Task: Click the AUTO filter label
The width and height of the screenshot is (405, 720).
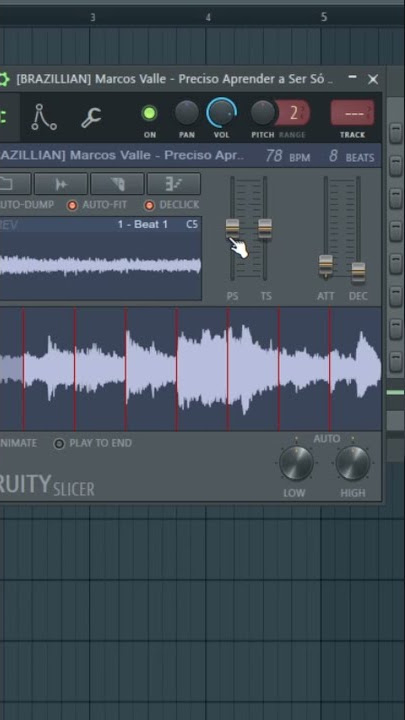Action: tap(326, 439)
